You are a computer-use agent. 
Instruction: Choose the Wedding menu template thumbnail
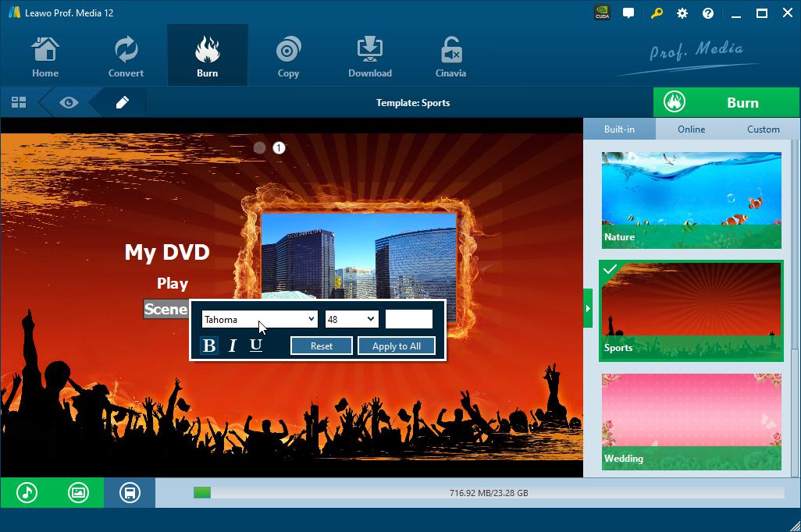(691, 422)
